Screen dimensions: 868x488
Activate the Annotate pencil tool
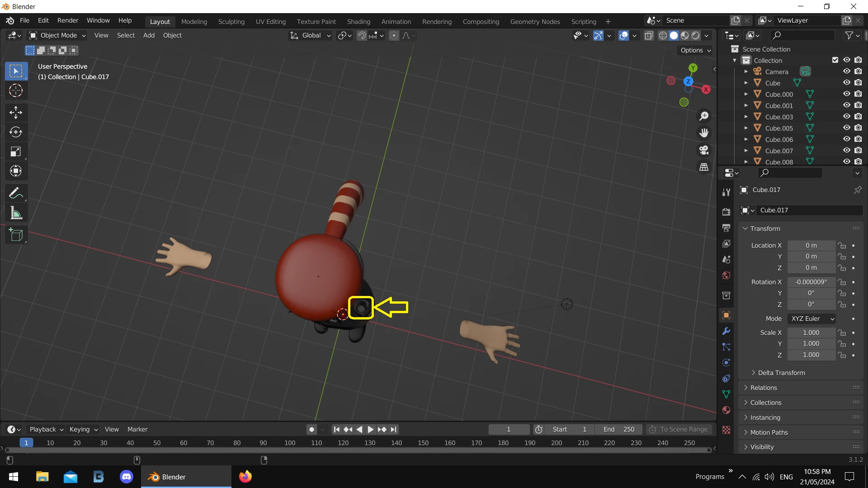click(16, 193)
